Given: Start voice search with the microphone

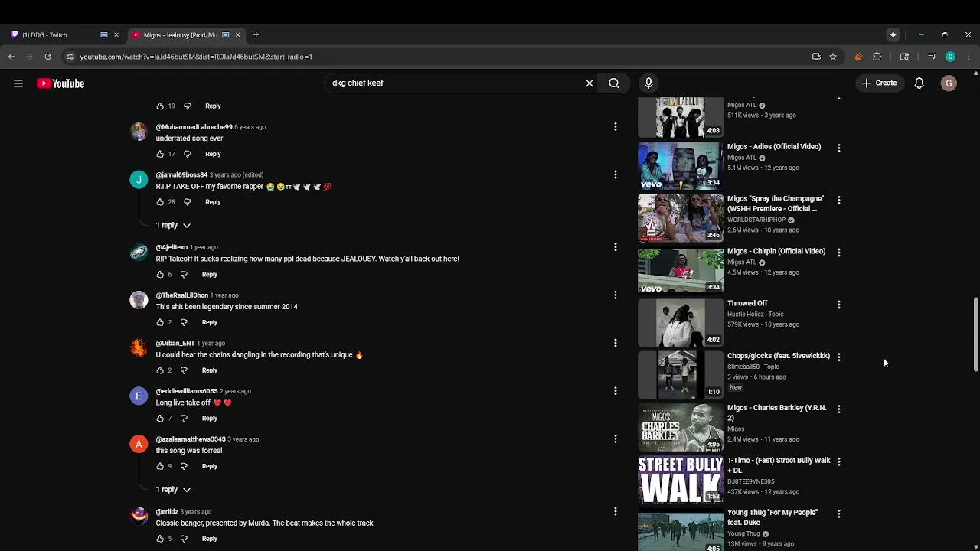Looking at the screenshot, I should (648, 83).
